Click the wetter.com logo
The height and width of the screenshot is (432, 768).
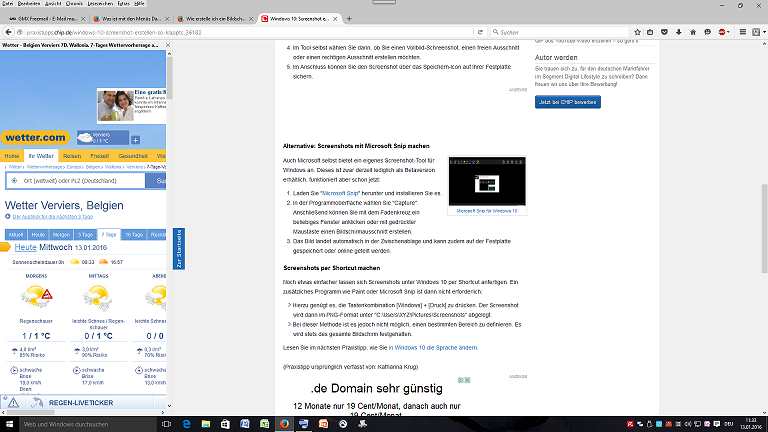pos(35,138)
